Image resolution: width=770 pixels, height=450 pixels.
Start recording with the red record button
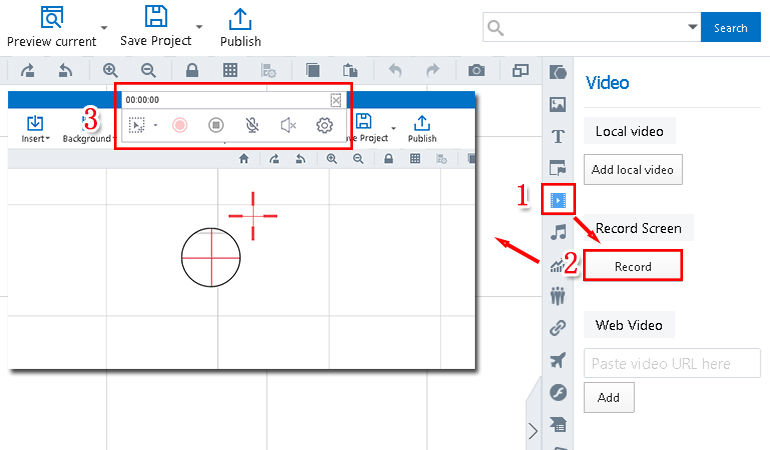coord(180,125)
